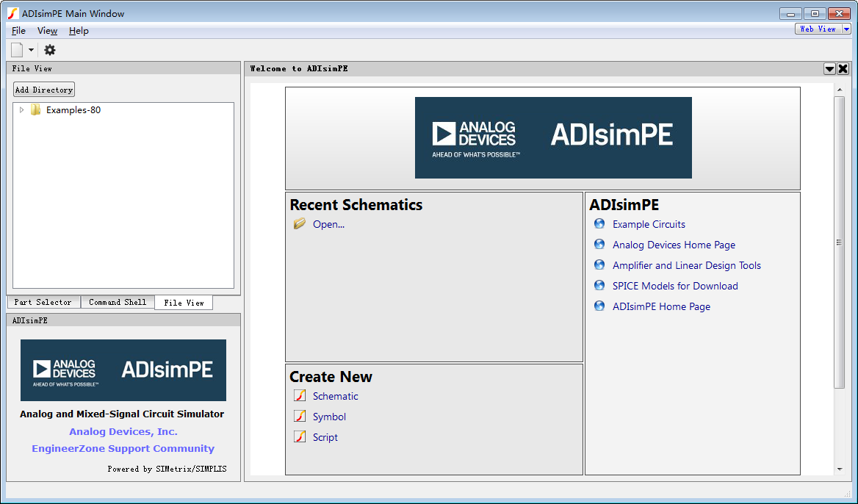Select the Examples-80 folder icon
858x504 pixels.
[x=35, y=110]
